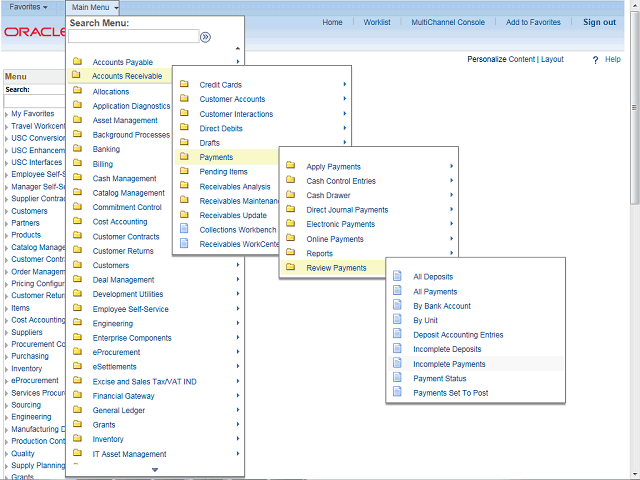Click the Apply Payments folder icon
The height and width of the screenshot is (480, 640).
[x=291, y=167]
